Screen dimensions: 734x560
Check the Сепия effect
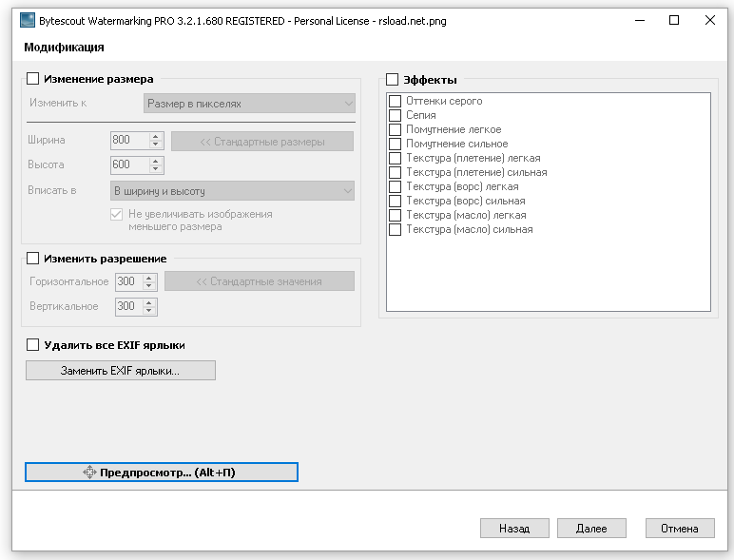tap(396, 115)
